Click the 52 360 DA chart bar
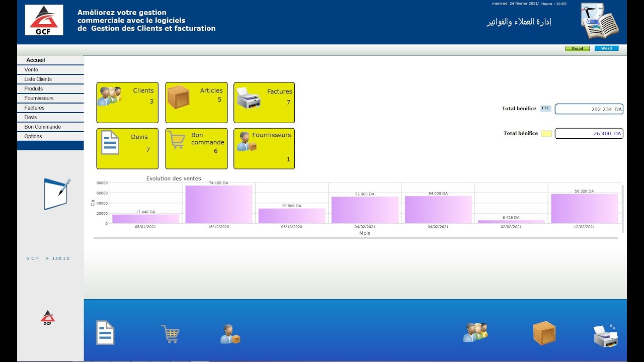The image size is (644, 362). coord(365,210)
